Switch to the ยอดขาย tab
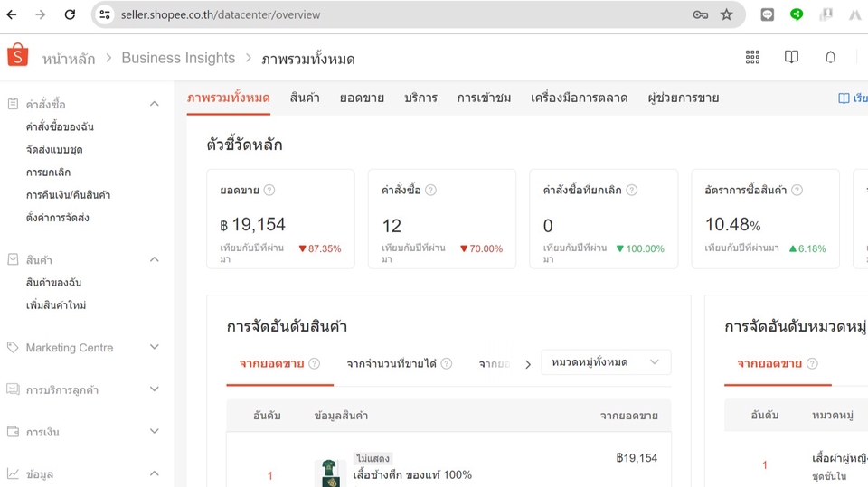Image resolution: width=868 pixels, height=487 pixels. click(362, 98)
